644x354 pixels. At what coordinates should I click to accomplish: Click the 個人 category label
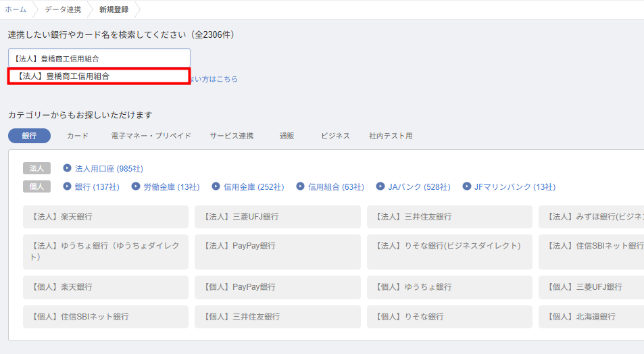point(36,186)
